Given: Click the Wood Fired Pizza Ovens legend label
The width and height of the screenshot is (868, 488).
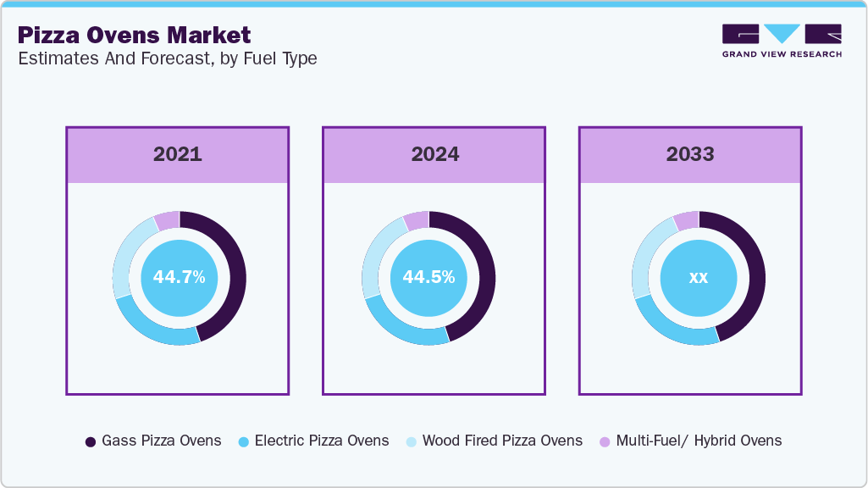Looking at the screenshot, I should click(x=502, y=441).
